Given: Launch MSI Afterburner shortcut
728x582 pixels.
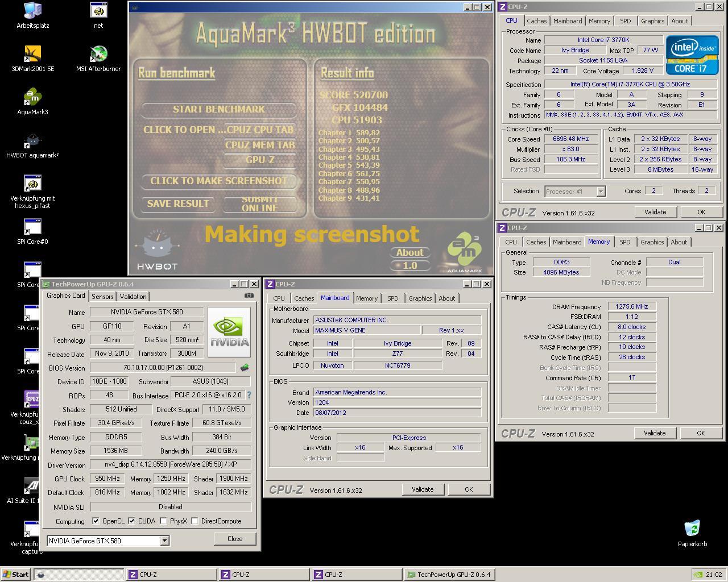Looking at the screenshot, I should [98, 58].
